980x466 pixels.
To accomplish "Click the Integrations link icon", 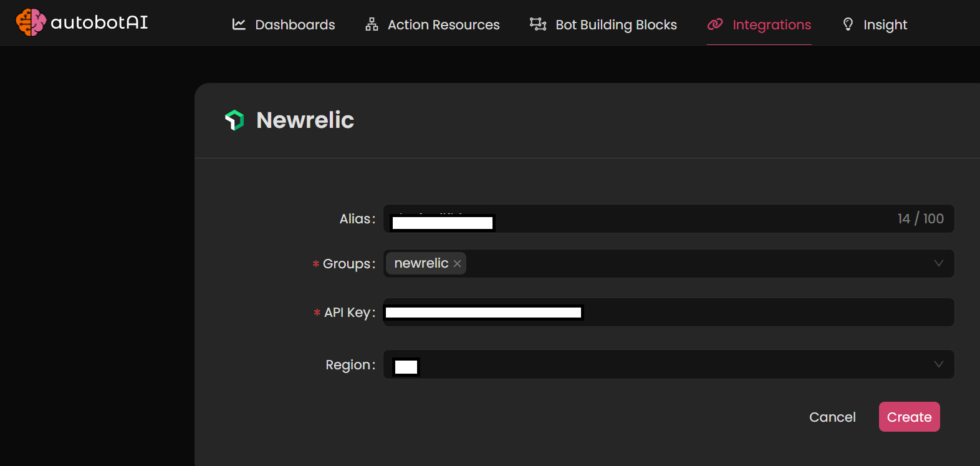I will [715, 24].
